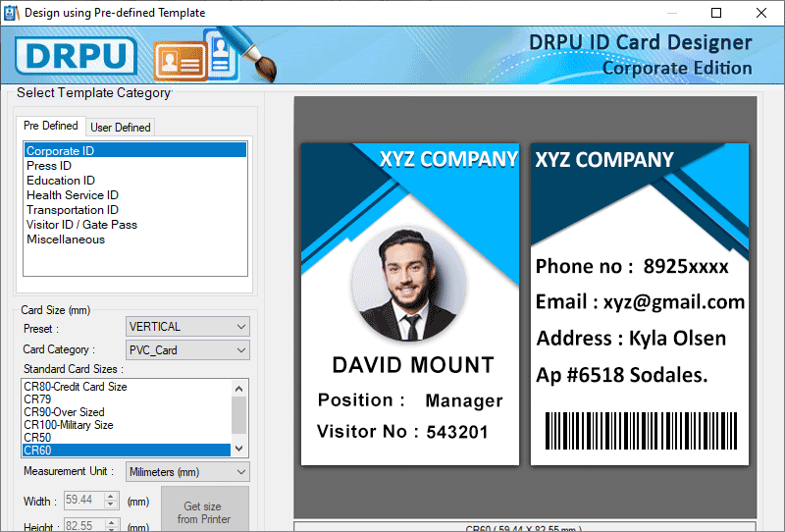The image size is (785, 532).
Task: Decrease Width with down stepper arrow
Action: tap(111, 505)
